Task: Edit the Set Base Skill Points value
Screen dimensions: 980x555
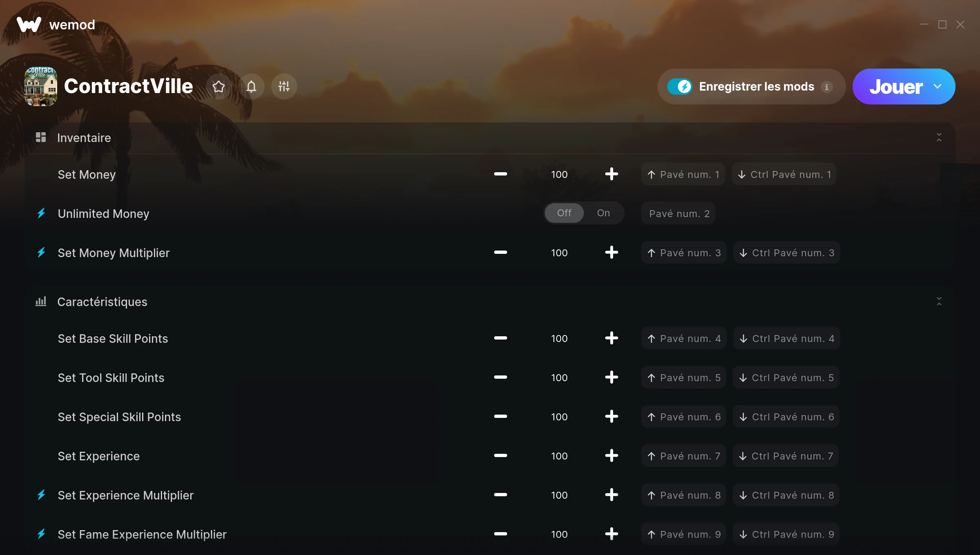Action: tap(559, 338)
